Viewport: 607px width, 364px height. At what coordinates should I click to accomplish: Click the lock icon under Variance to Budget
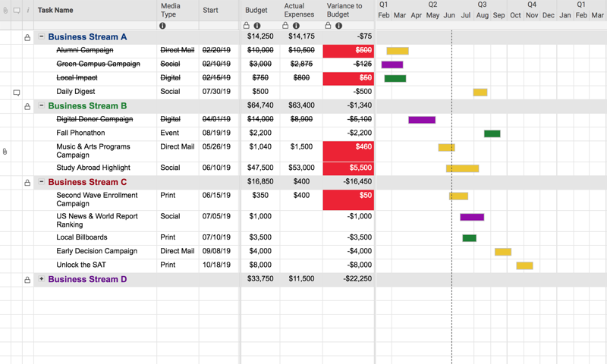329,26
